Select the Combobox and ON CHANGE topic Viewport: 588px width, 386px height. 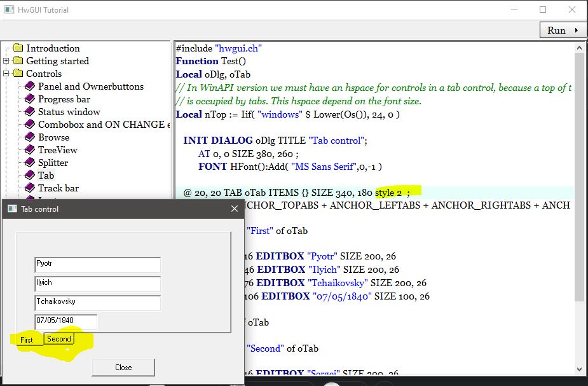point(102,125)
